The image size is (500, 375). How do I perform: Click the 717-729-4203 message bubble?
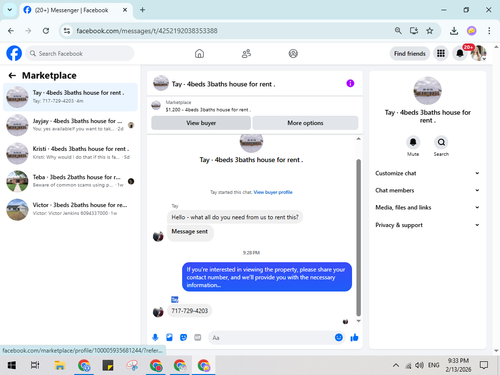click(189, 311)
